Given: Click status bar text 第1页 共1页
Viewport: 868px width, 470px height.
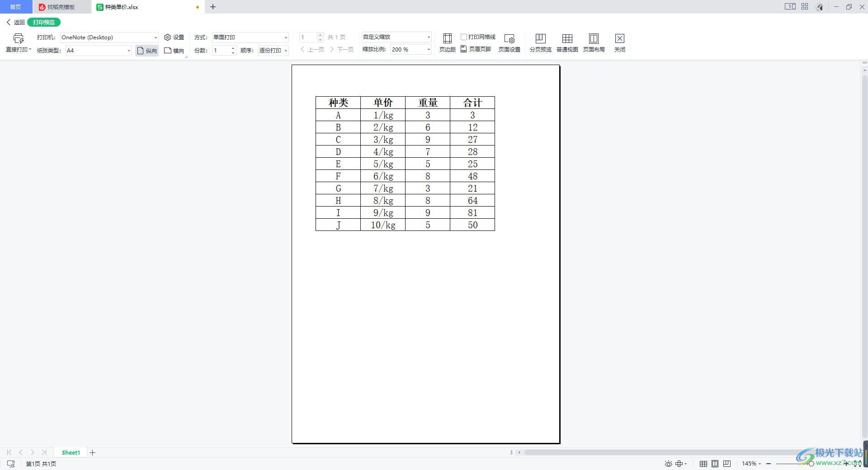Looking at the screenshot, I should point(41,464).
